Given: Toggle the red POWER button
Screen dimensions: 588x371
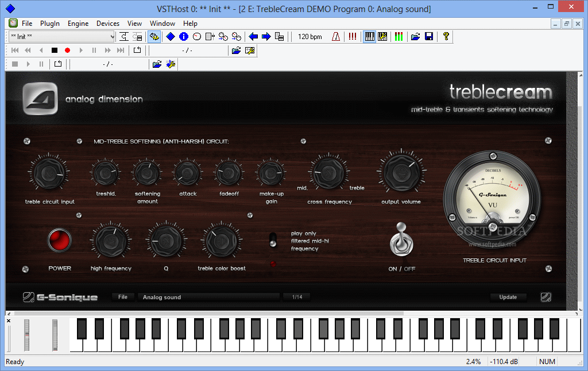Looking at the screenshot, I should point(60,241).
